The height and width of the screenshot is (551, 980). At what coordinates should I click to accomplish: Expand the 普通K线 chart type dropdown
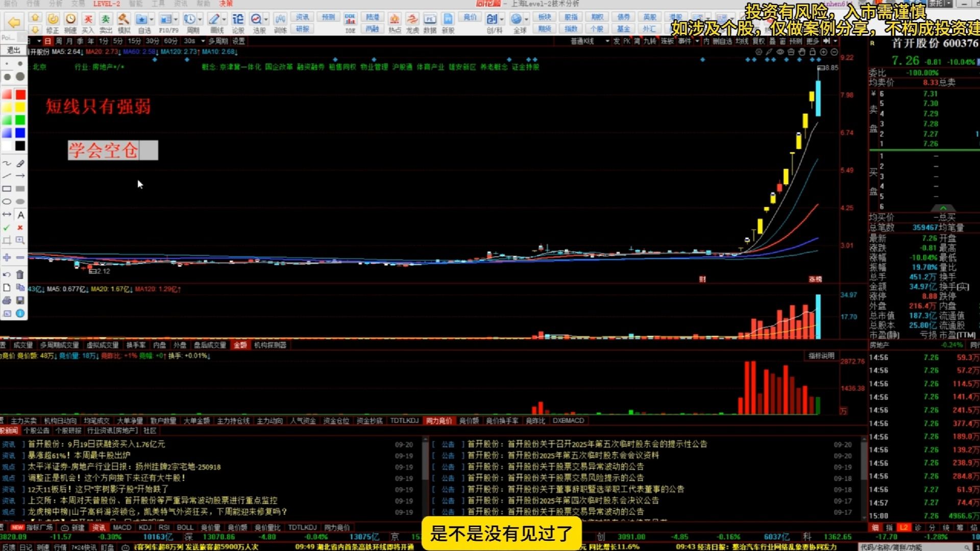607,41
